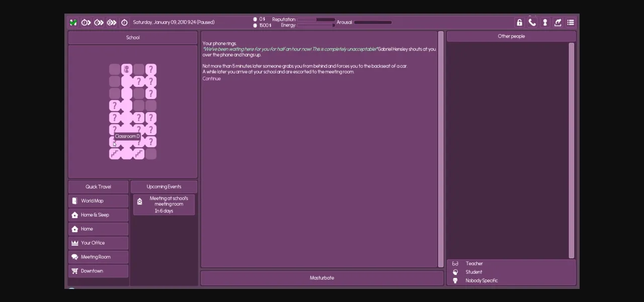The height and width of the screenshot is (302, 644).
Task: Toggle the Teacher filter in the legend
Action: tap(474, 263)
